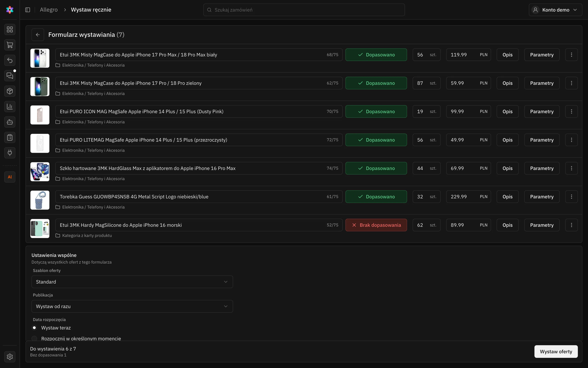Screen dimensions: 588x368
Task: Open Parametry for Etui 3MK Hardy MagSilicone
Action: tap(542, 225)
